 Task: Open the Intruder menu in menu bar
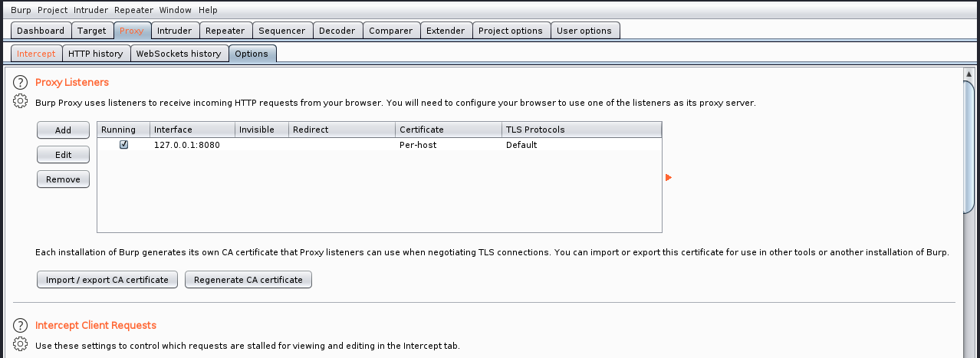coord(91,10)
